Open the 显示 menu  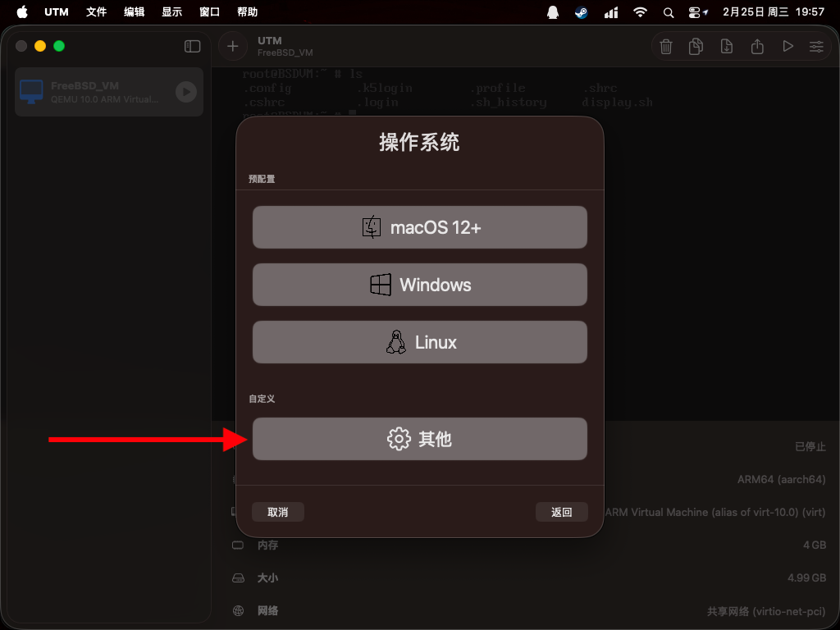172,11
